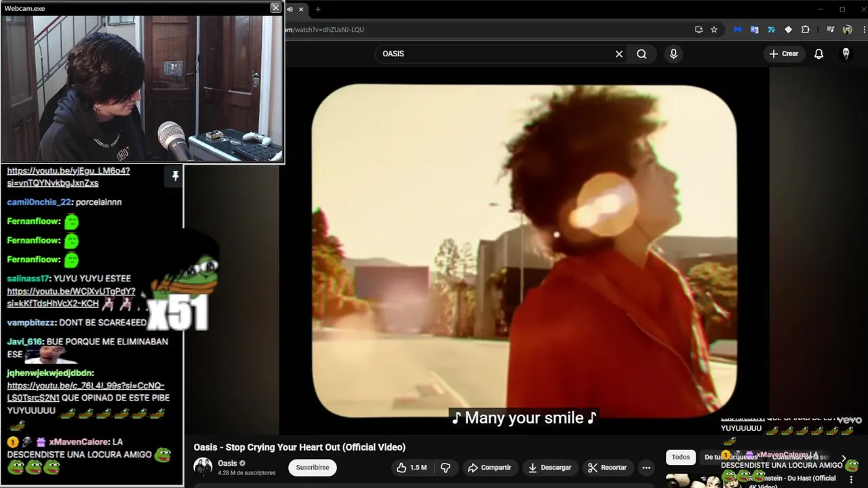868x488 pixels.
Task: Share the video with Compartir
Action: [x=489, y=468]
